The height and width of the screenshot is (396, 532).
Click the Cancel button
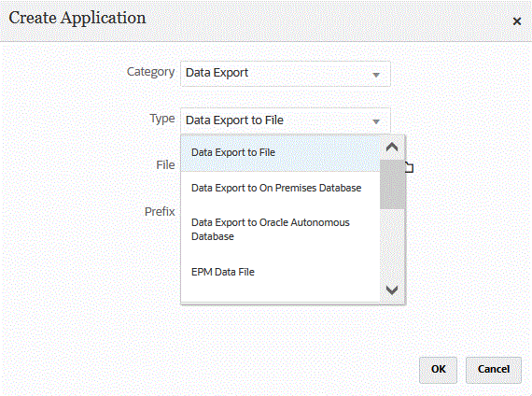[x=494, y=370]
